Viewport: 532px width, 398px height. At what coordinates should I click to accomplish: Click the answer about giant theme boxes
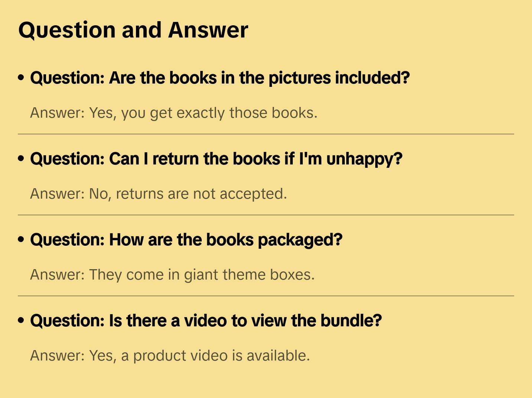pyautogui.click(x=172, y=275)
